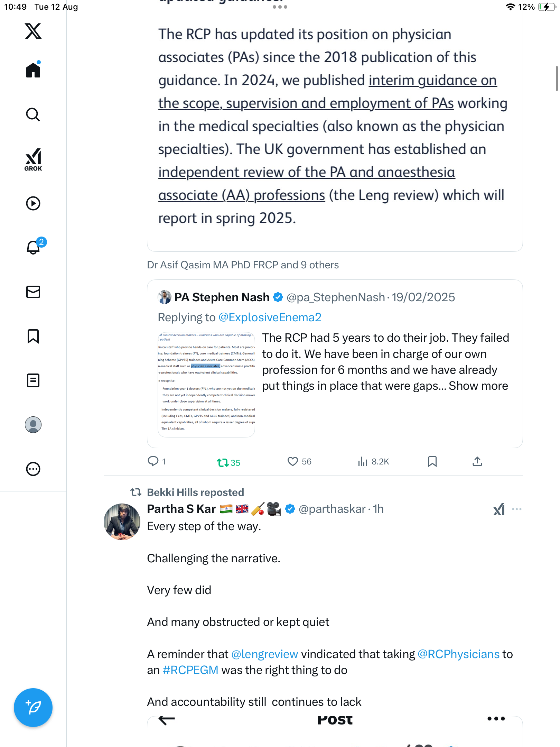This screenshot has height=747, width=560.
Task: Go to the Home tab
Action: (33, 71)
